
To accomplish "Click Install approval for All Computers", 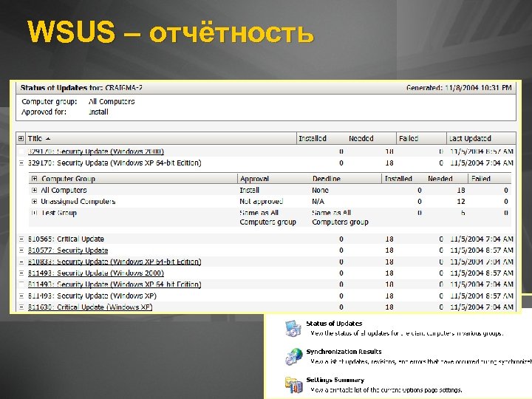I will tap(250, 190).
